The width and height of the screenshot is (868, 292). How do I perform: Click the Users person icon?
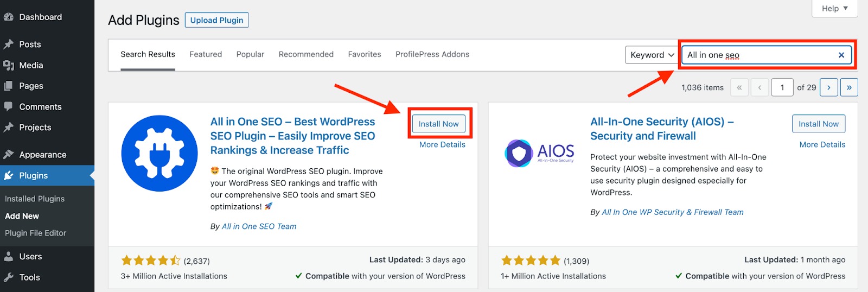pyautogui.click(x=8, y=257)
